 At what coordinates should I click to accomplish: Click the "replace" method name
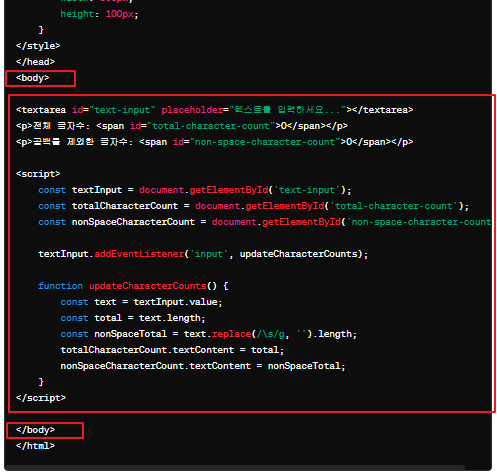(231, 334)
